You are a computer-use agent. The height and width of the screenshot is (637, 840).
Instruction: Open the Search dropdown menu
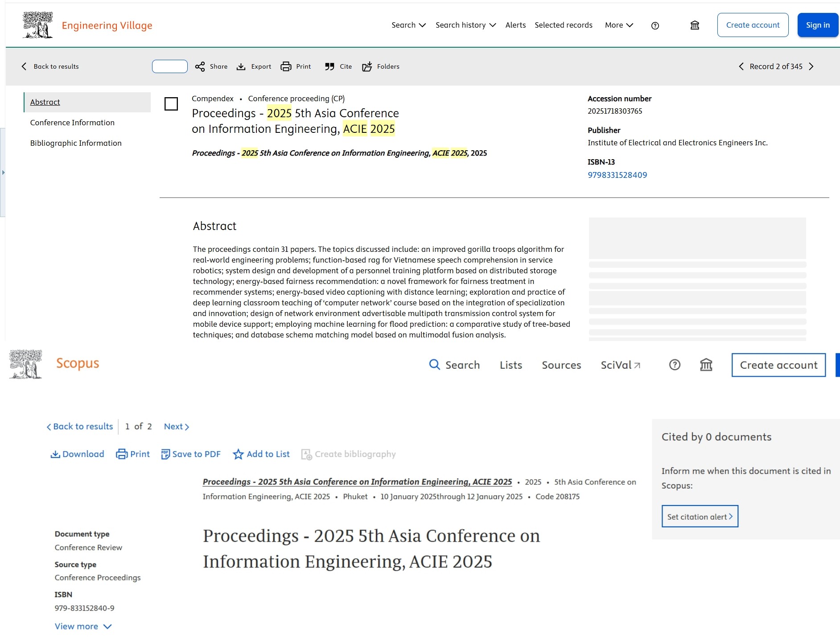coord(408,25)
